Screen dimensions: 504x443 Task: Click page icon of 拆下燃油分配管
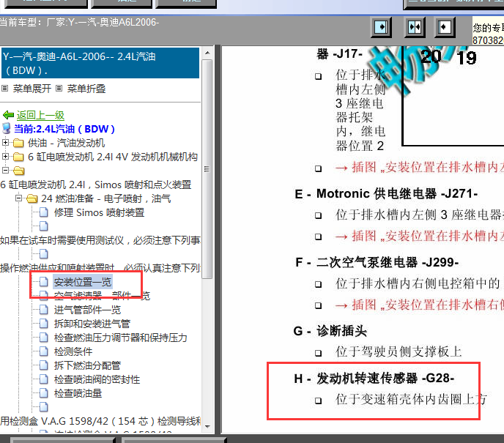click(x=44, y=365)
